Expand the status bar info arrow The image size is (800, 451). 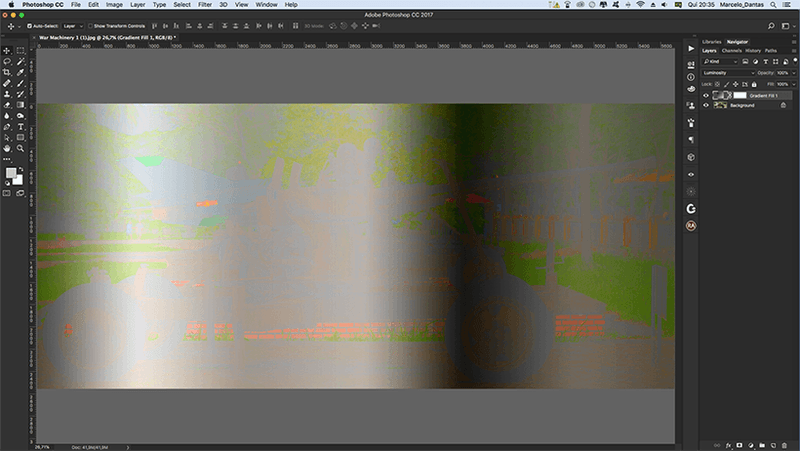pyautogui.click(x=128, y=447)
